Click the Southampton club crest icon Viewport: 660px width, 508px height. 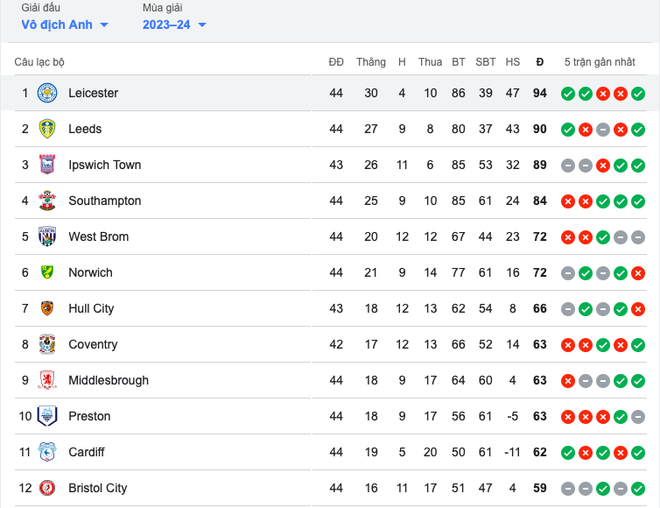click(47, 201)
